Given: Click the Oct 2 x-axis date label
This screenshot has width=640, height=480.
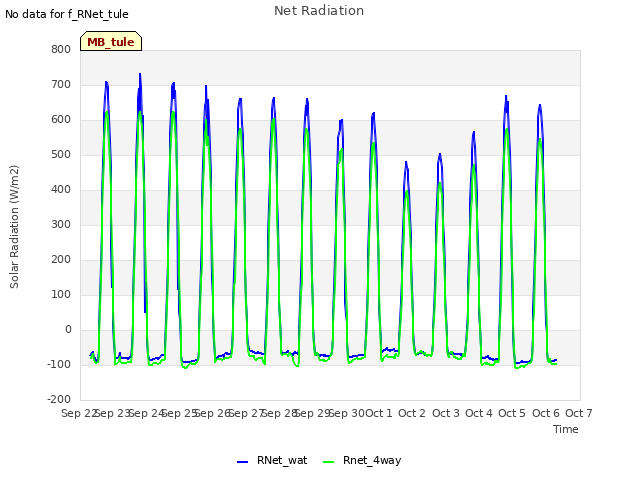Looking at the screenshot, I should pyautogui.click(x=412, y=413).
